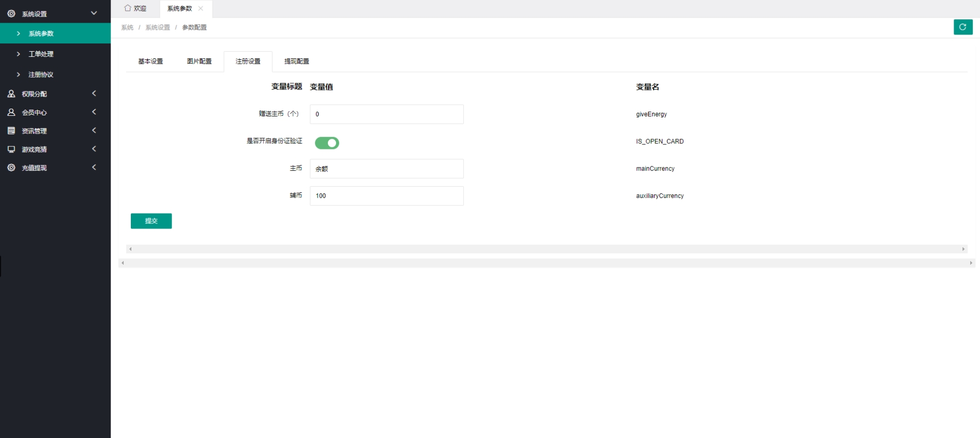Switch to the 基本设置 tab
Screen dimensions: 980x438
pos(150,61)
